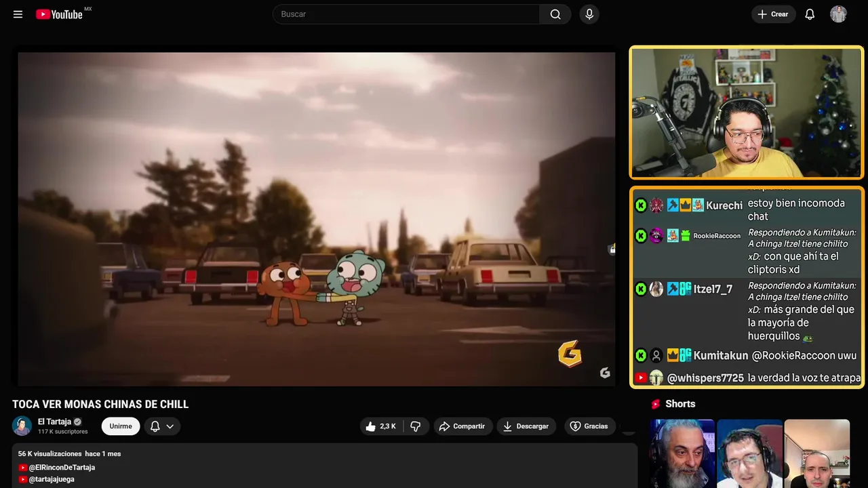Like the video with 2,3 K thumbs up
Image resolution: width=868 pixels, height=488 pixels.
[x=380, y=426]
